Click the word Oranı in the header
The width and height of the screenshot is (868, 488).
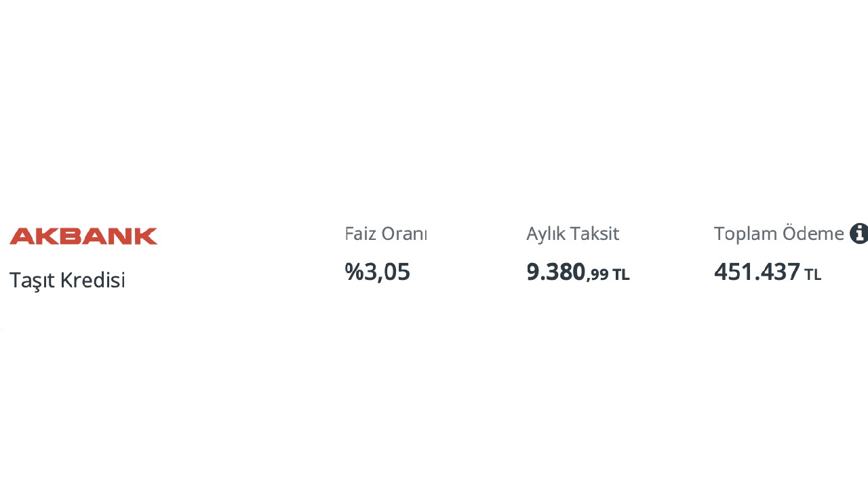[x=405, y=234]
